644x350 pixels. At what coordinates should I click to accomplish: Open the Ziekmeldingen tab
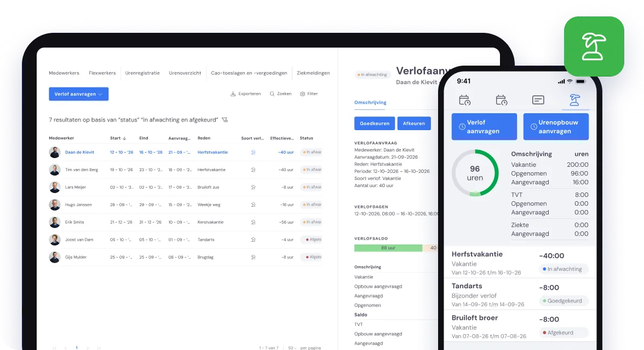click(313, 73)
